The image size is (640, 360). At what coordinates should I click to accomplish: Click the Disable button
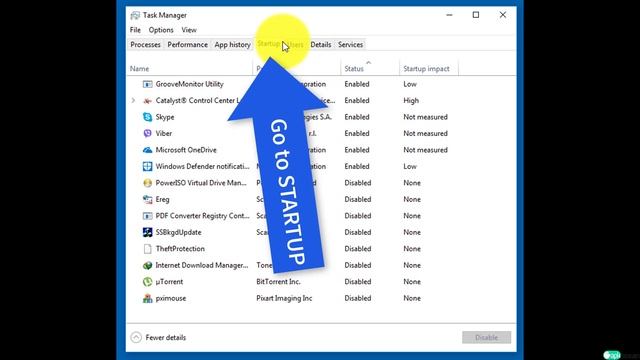pos(486,338)
